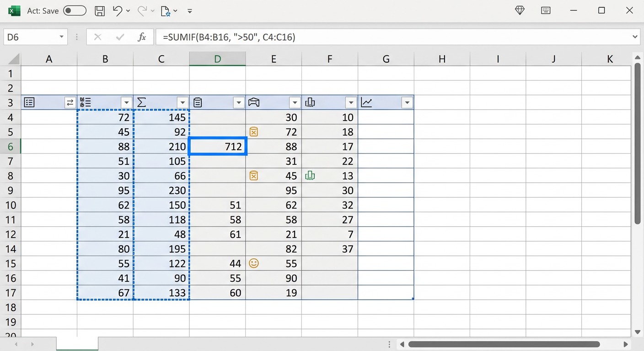The width and height of the screenshot is (644, 351).
Task: Open Customize Quick Access Toolbar icon
Action: pyautogui.click(x=190, y=11)
